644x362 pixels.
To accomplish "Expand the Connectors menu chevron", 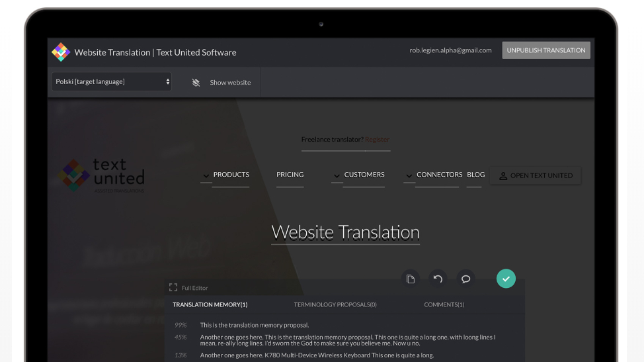I will tap(409, 176).
